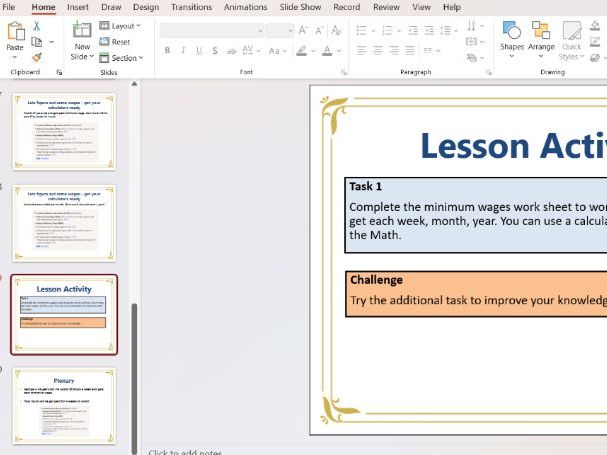Justify the paragraph text

pos(410,50)
